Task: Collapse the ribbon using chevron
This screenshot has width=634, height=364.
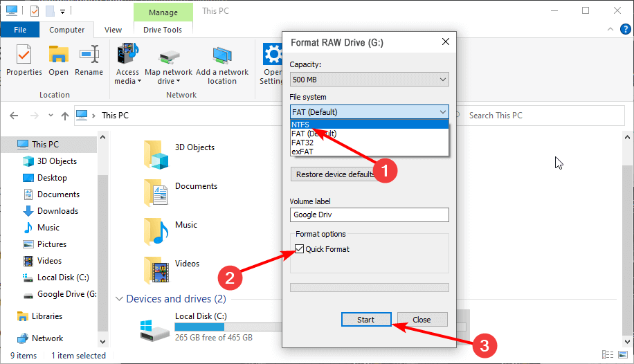Action: point(610,29)
